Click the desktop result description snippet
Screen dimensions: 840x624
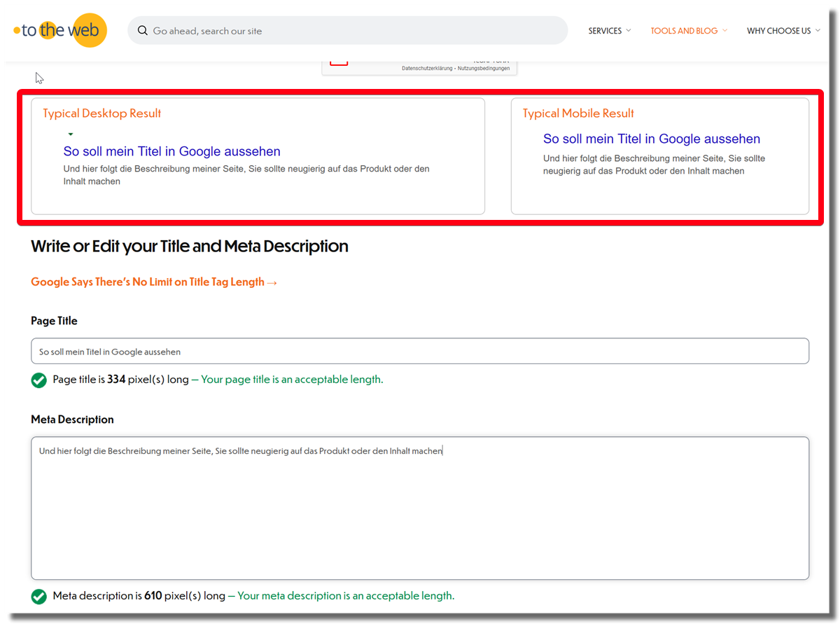pos(246,175)
